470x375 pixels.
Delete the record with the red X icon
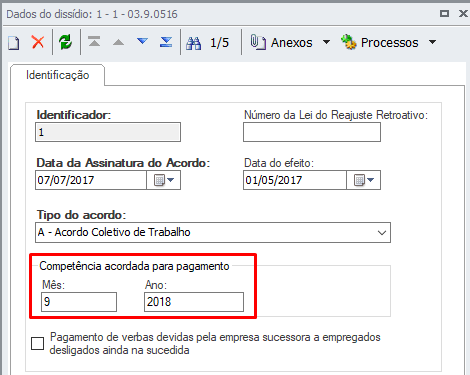click(x=38, y=42)
